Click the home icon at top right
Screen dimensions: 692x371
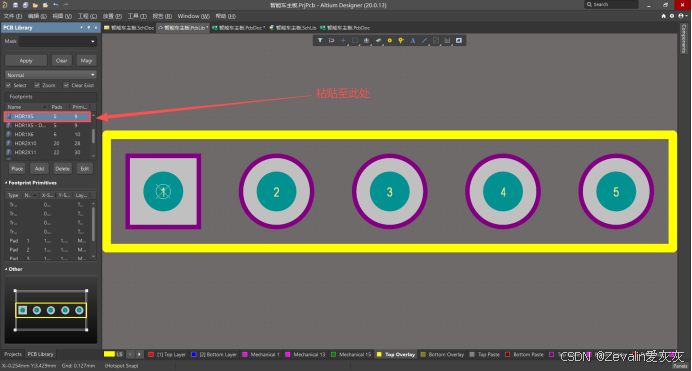663,16
